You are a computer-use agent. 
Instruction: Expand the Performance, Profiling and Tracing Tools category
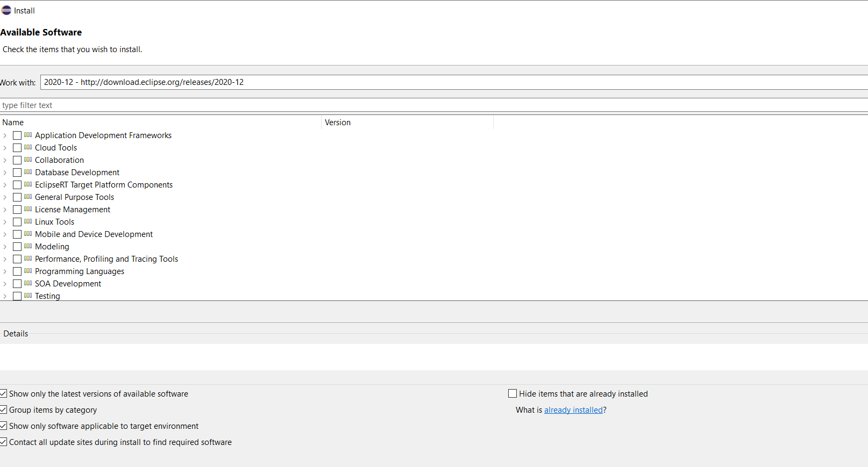[x=5, y=259]
